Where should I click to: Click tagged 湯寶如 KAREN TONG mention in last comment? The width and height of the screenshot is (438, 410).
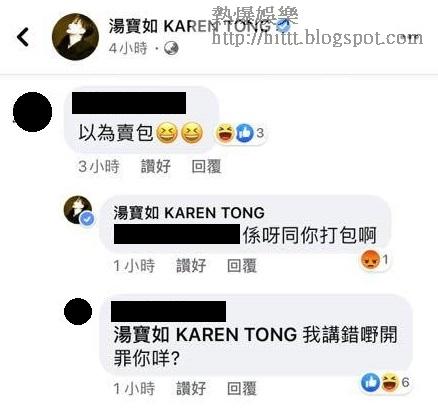205,334
